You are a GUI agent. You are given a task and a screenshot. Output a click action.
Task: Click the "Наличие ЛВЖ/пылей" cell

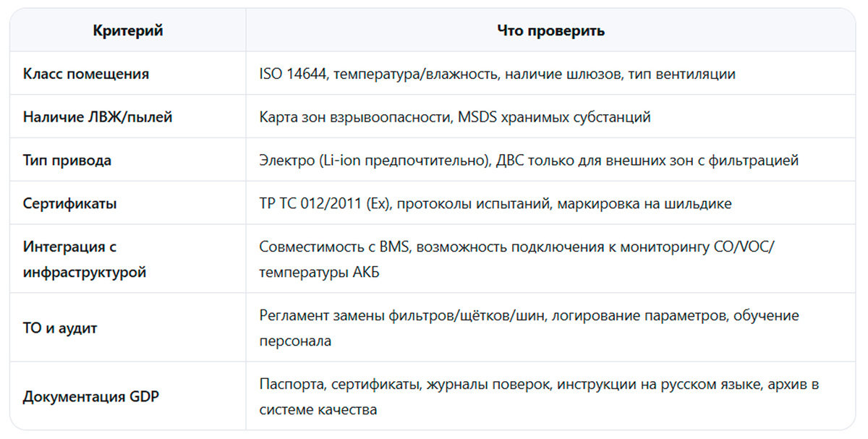[128, 116]
